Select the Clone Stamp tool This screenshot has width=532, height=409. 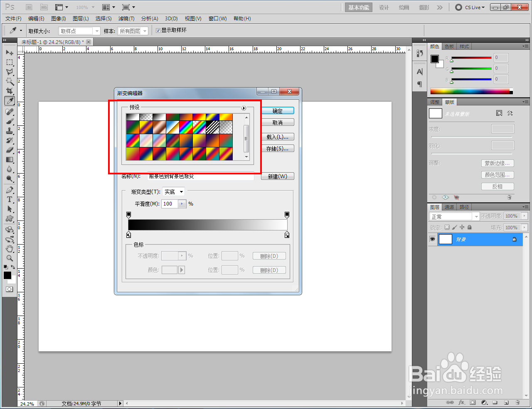[x=10, y=131]
